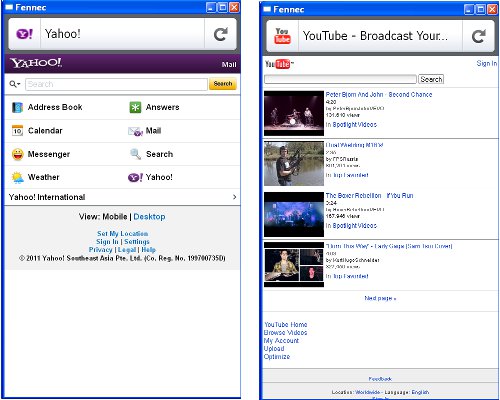Image resolution: width=500 pixels, height=400 pixels.
Task: Click YouTube Home link
Action: tap(286, 324)
